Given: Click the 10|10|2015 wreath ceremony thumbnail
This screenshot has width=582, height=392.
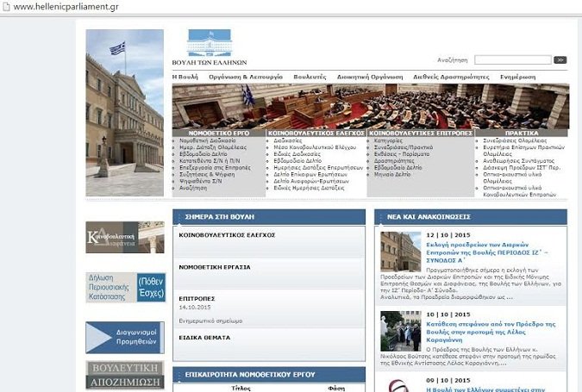Looking at the screenshot, I should (x=401, y=331).
